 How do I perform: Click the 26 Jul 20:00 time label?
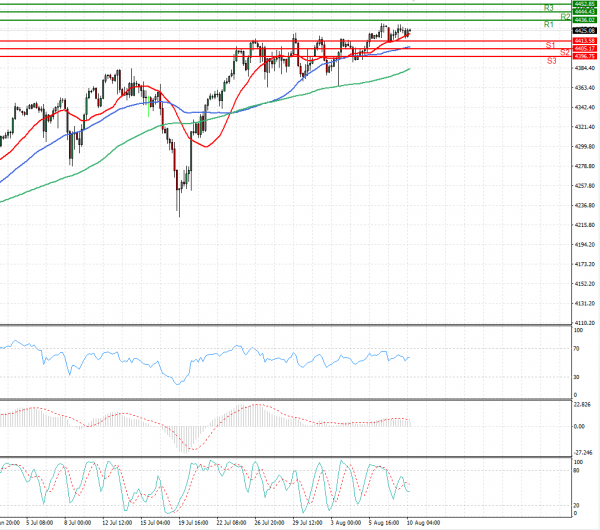[269, 523]
